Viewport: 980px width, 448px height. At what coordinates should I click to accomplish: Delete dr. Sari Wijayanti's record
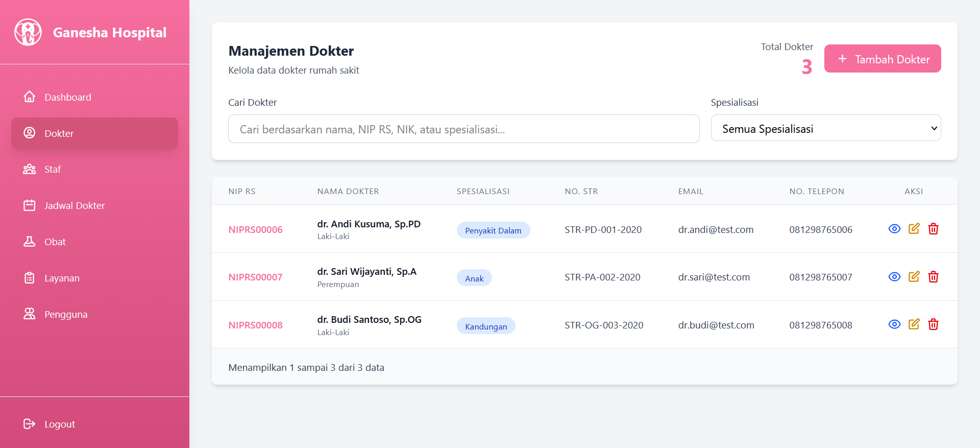pyautogui.click(x=933, y=277)
